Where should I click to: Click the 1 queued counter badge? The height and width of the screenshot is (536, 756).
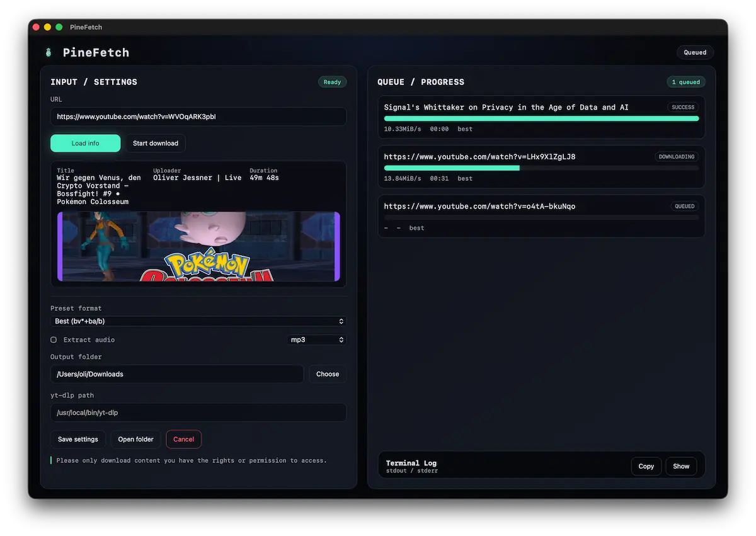685,81
